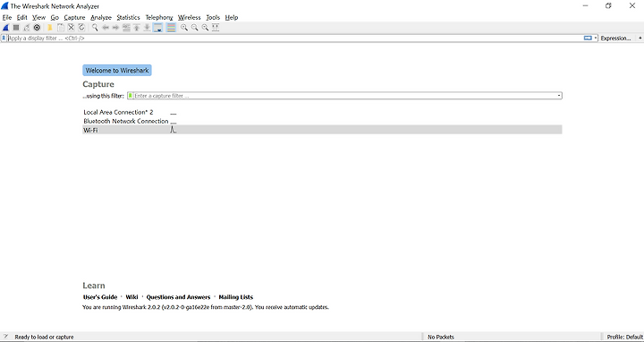Open capture filter bookmark green icon

(131, 96)
